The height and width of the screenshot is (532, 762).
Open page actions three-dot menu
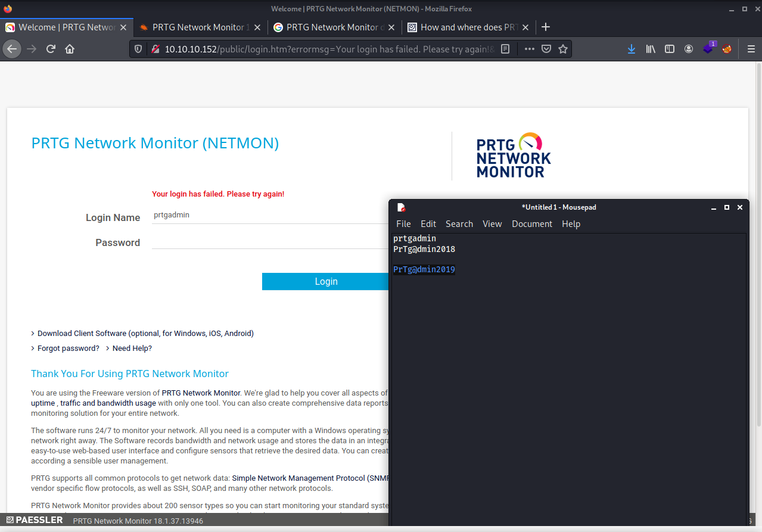[529, 49]
